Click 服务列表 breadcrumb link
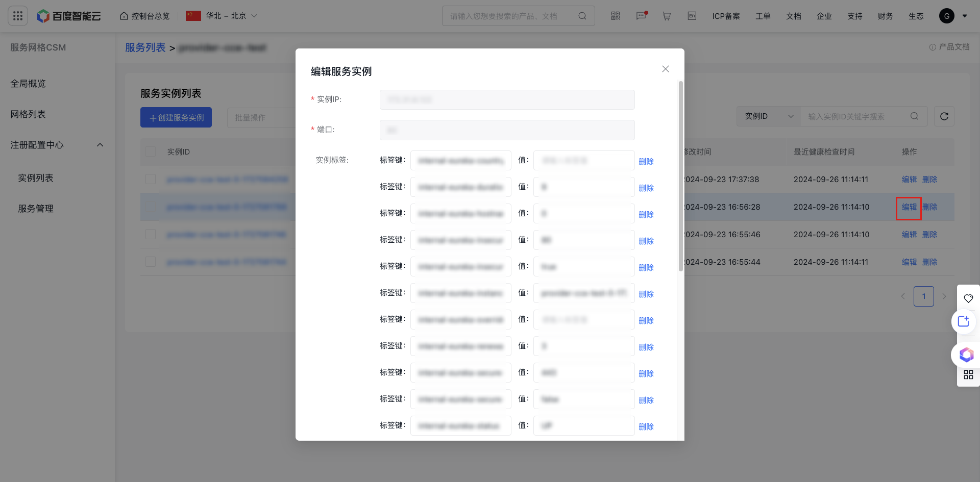 point(145,47)
